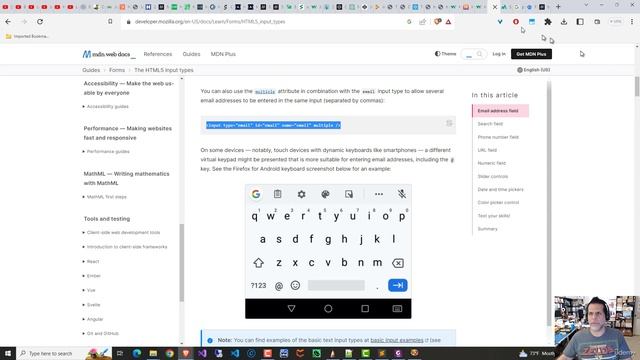Reload the current page

[40, 22]
